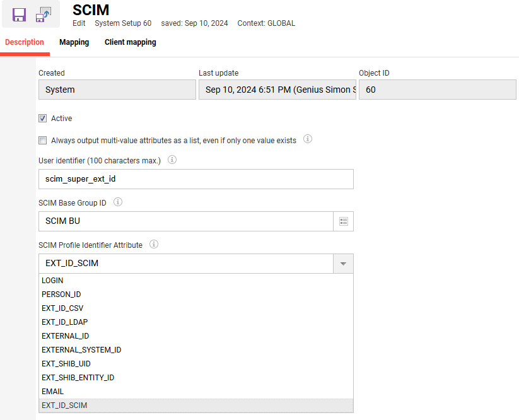The width and height of the screenshot is (519, 420).
Task: Select EMAIL option in the dropdown
Action: tap(52, 392)
